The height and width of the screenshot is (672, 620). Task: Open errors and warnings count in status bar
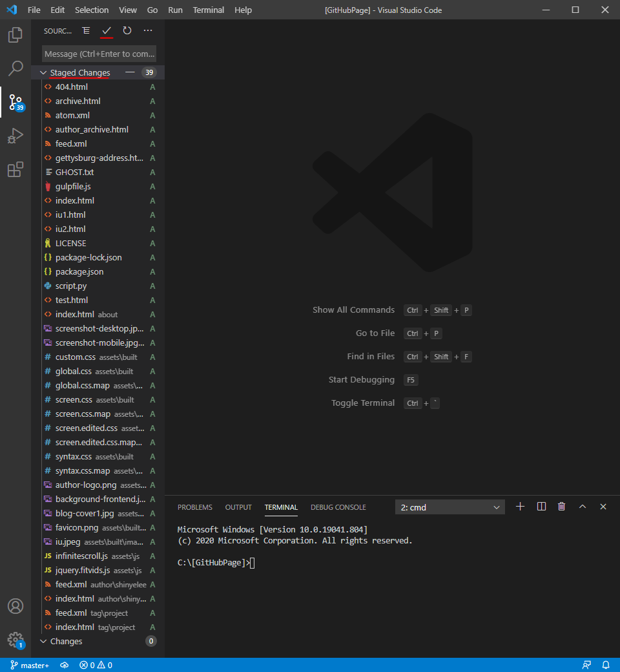96,665
